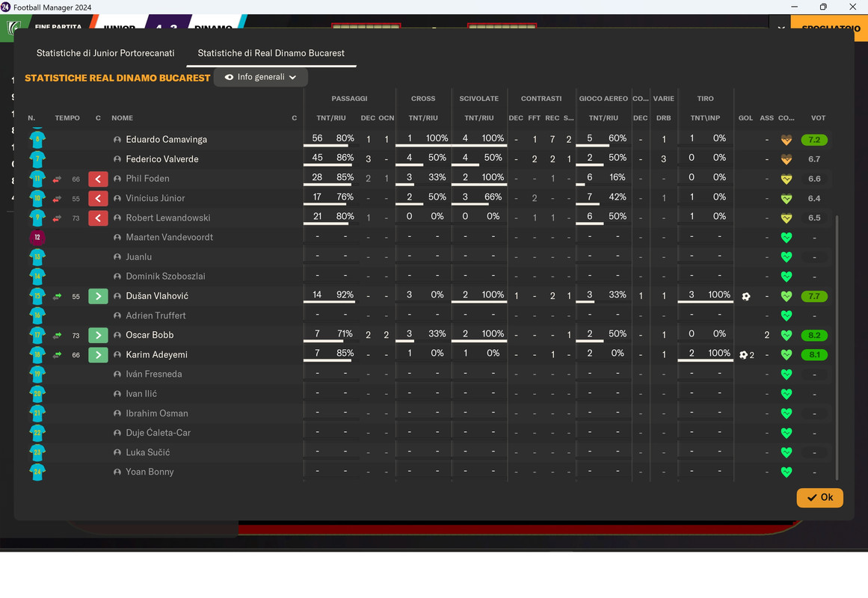Screen dimensions: 868x598
Task: Click Dušan Vlahović's green substituted-on arrow
Action: (x=98, y=296)
